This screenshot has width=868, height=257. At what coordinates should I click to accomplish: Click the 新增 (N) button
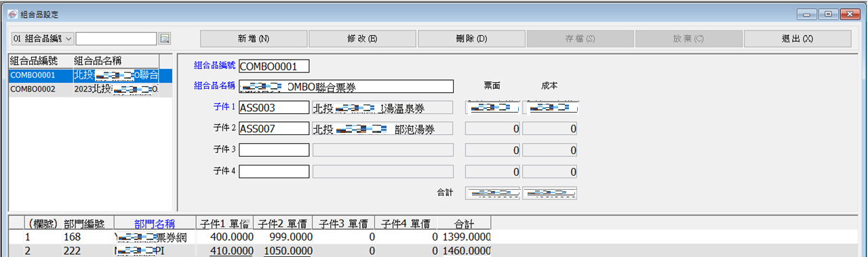[254, 39]
